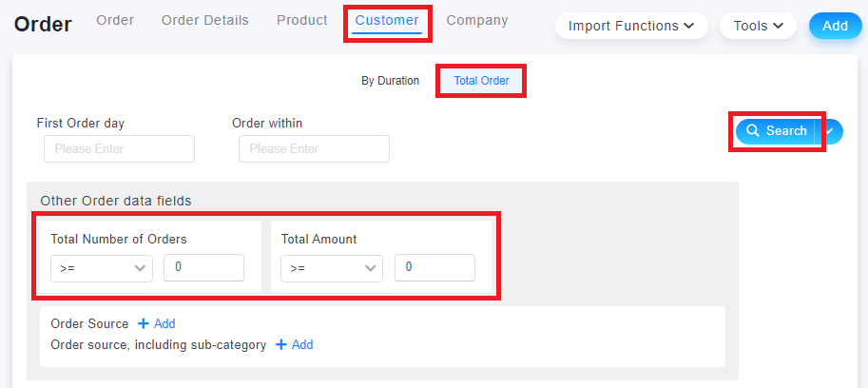The image size is (868, 388).
Task: Select the Total Order view
Action: click(x=481, y=81)
